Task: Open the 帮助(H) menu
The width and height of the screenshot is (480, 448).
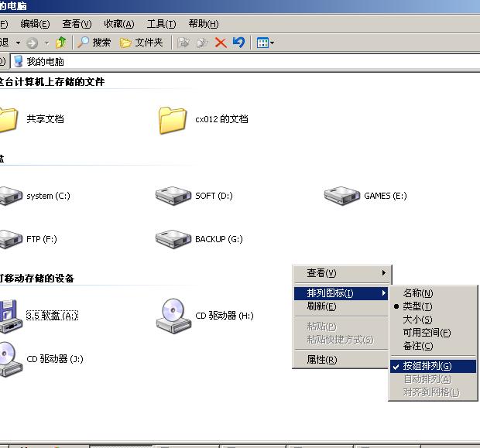Action: (204, 24)
